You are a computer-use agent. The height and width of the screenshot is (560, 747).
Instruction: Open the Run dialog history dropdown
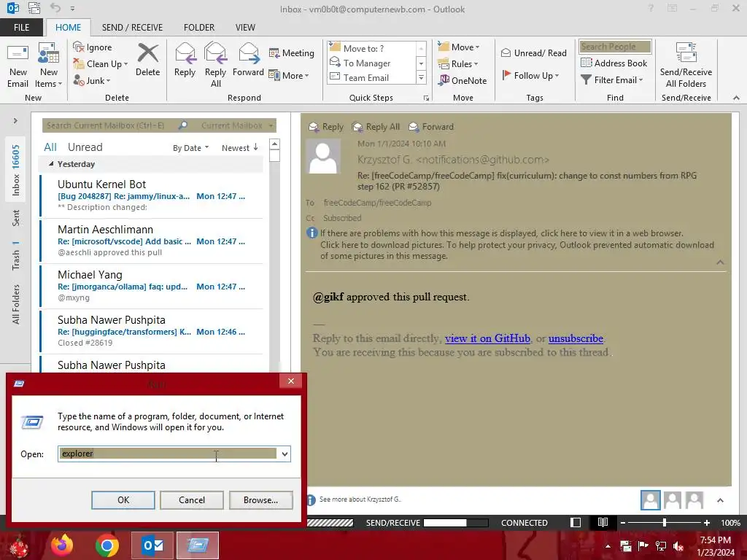(285, 454)
